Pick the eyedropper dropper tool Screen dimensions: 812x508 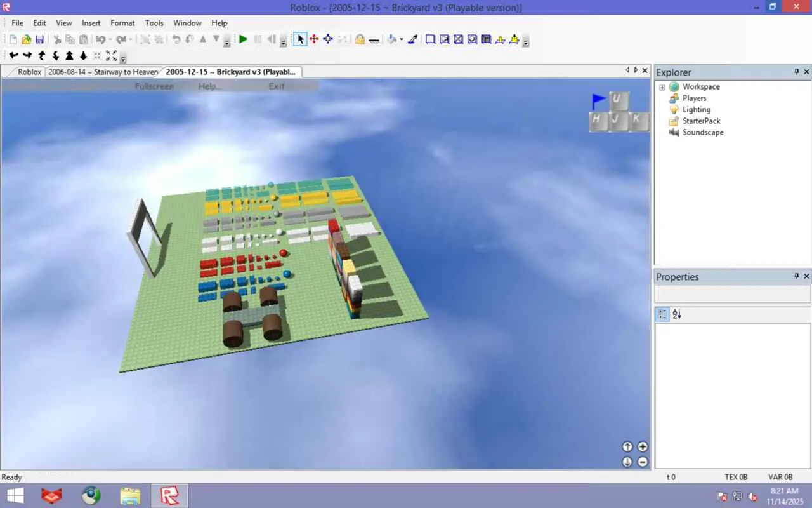412,39
